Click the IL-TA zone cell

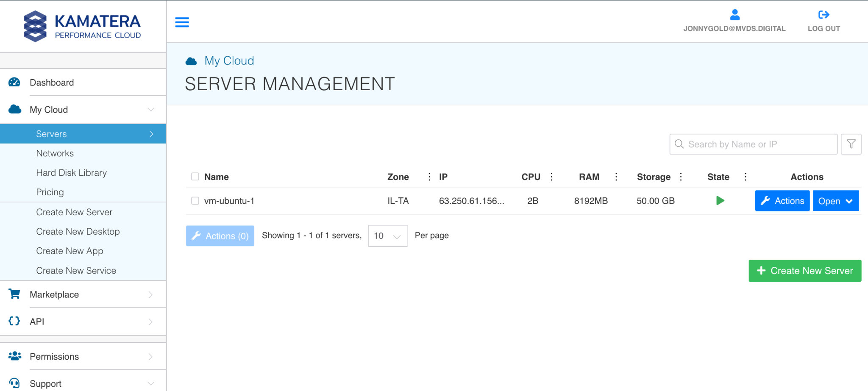(x=398, y=201)
